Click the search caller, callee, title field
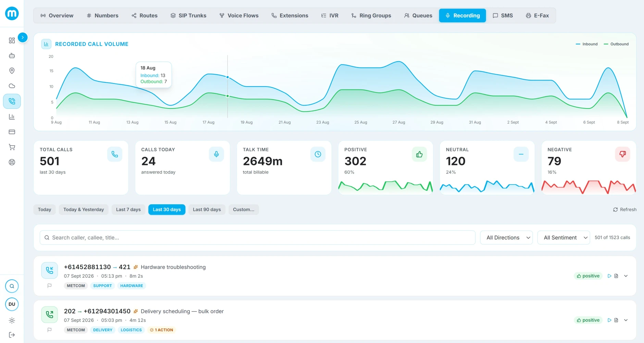Viewport: 644px width, 343px height. click(258, 238)
